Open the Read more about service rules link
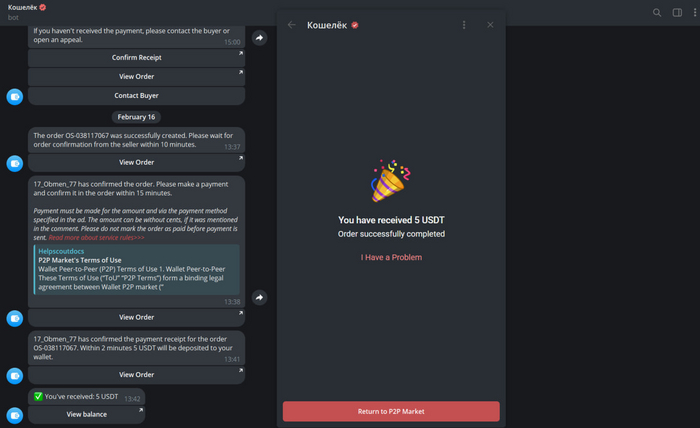The width and height of the screenshot is (700, 428). pyautogui.click(x=96, y=237)
